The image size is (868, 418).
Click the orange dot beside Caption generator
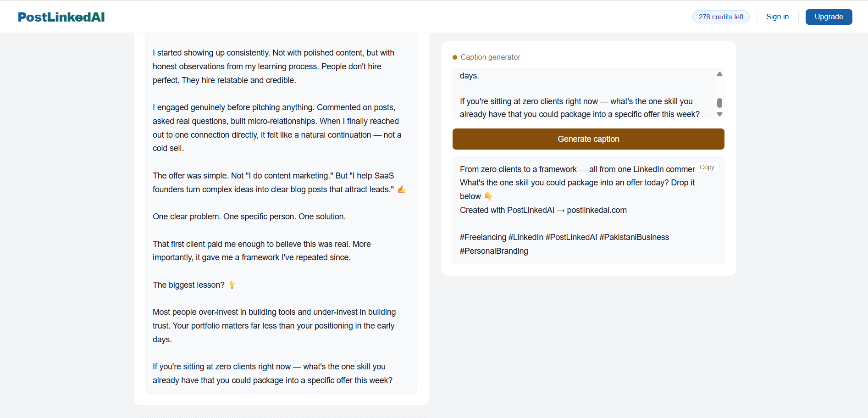[455, 57]
